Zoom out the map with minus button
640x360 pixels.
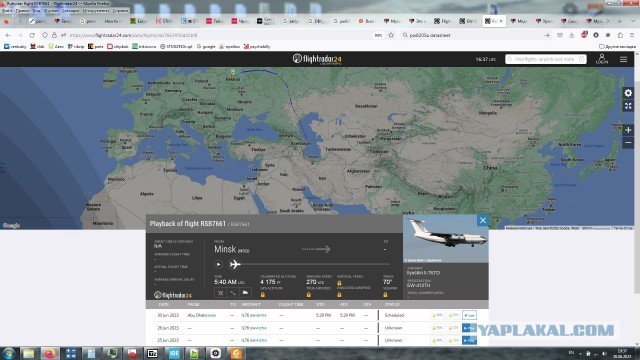(628, 143)
